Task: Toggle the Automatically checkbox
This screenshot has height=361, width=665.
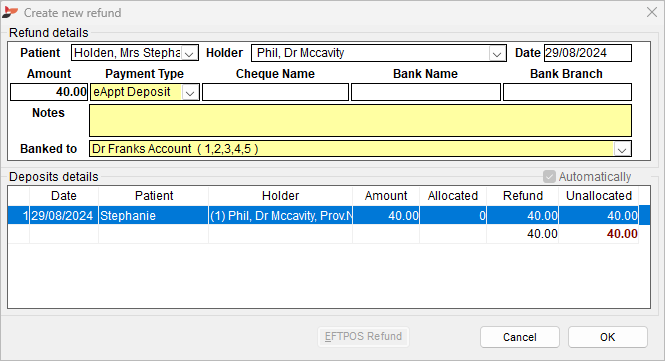Action: [x=550, y=176]
